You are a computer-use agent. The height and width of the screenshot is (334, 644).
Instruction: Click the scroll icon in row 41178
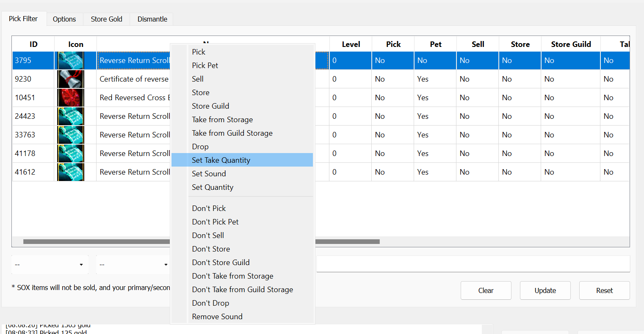coord(71,153)
